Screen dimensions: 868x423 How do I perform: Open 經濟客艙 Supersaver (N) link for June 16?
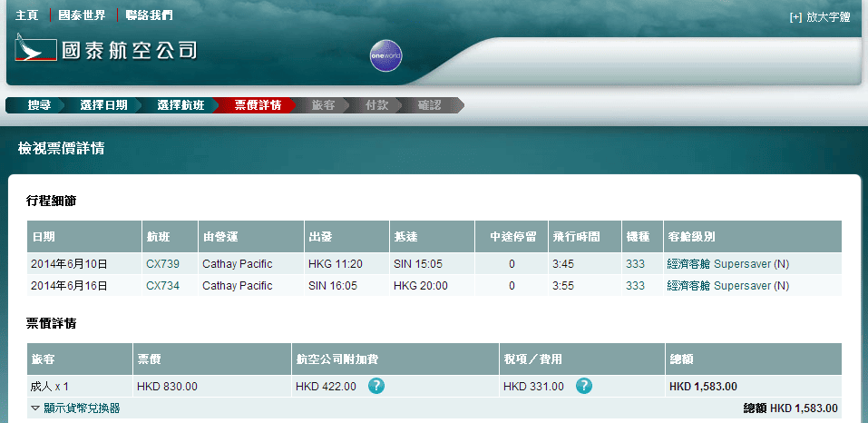[x=727, y=285]
